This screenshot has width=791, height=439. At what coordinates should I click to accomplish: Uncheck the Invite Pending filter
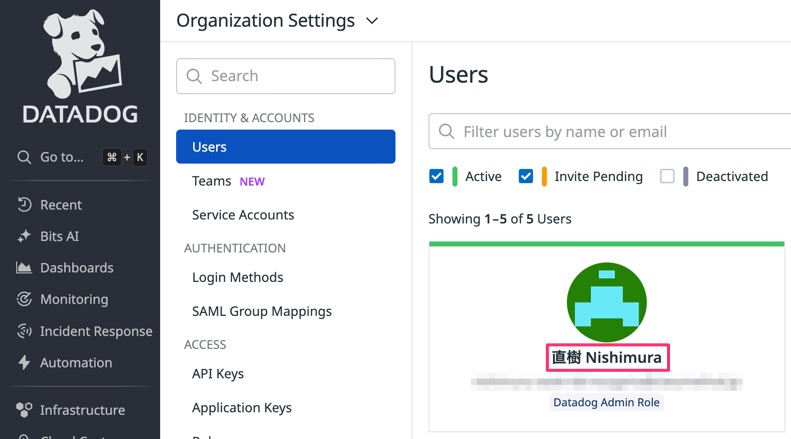click(526, 176)
